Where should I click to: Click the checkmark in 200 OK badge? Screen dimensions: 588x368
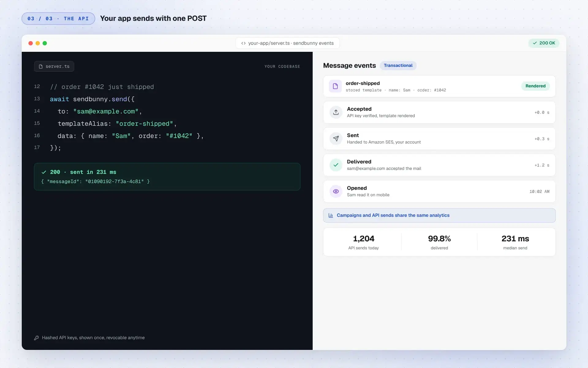(535, 43)
